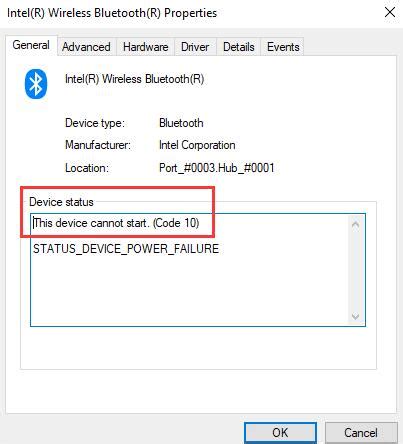Close the Properties dialog window
This screenshot has width=403, height=444.
(390, 13)
